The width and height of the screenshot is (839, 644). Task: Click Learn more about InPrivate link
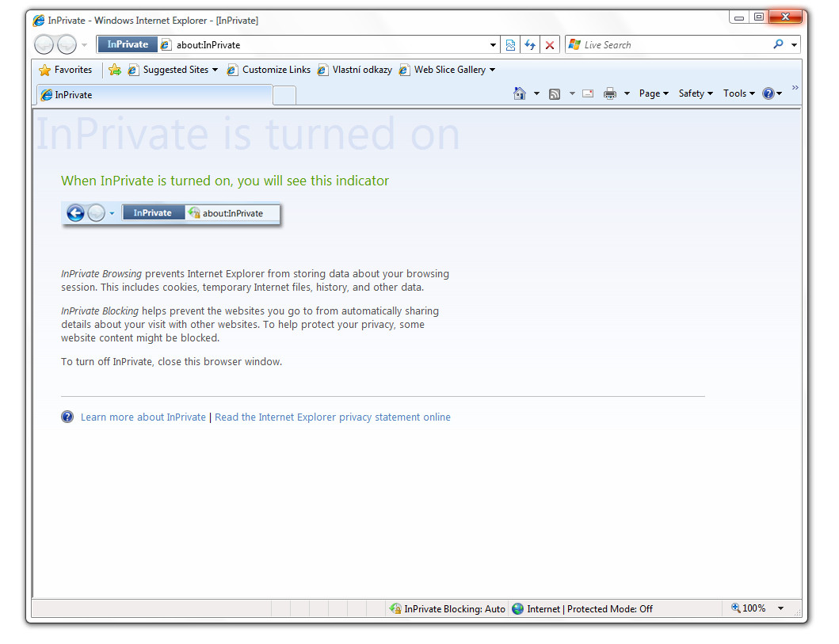pyautogui.click(x=143, y=417)
